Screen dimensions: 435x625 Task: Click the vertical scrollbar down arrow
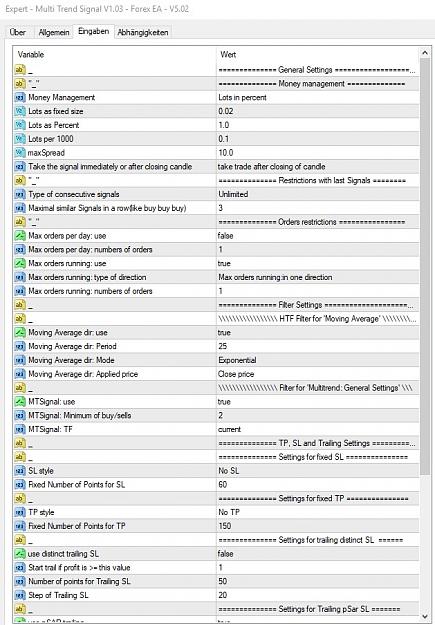[425, 615]
